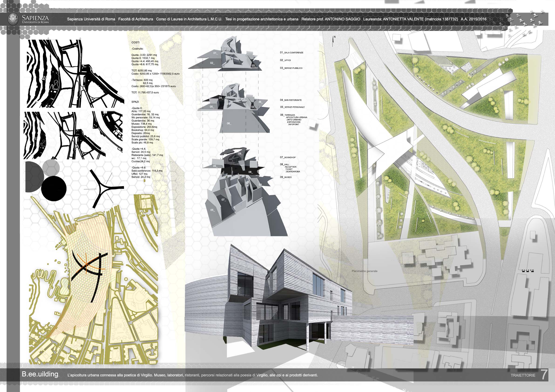555x392 pixels.
Task: Click the large page number 7
Action: [544, 375]
